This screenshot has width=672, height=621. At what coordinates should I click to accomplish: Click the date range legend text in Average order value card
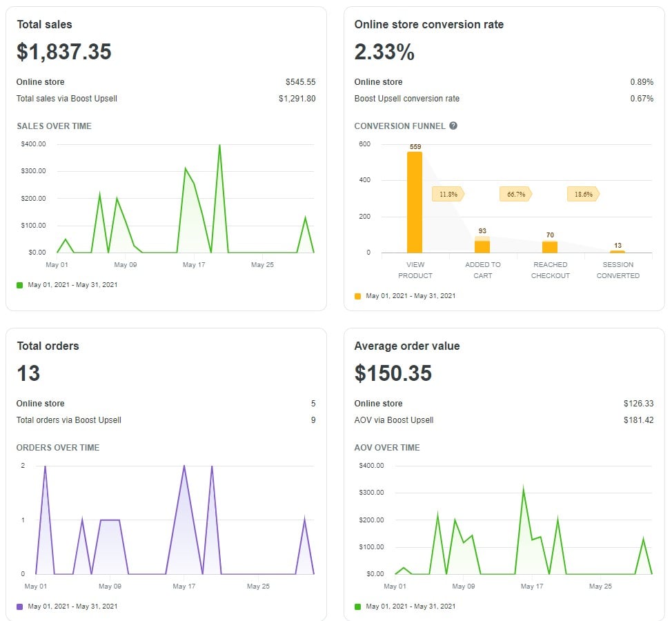(x=411, y=607)
